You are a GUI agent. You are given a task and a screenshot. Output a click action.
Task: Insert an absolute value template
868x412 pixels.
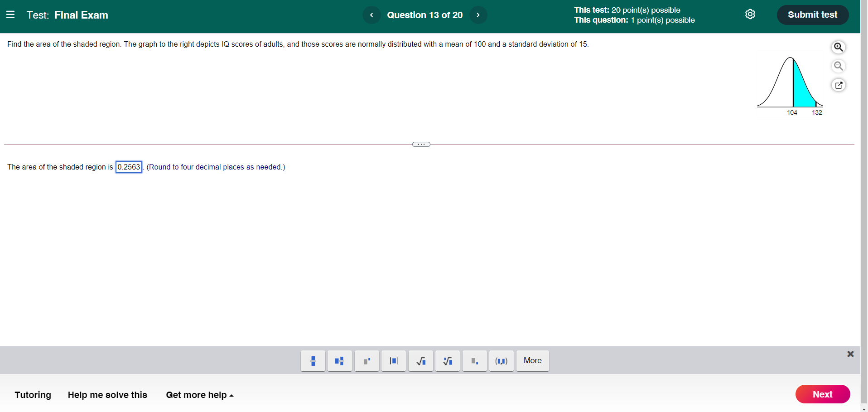click(393, 360)
